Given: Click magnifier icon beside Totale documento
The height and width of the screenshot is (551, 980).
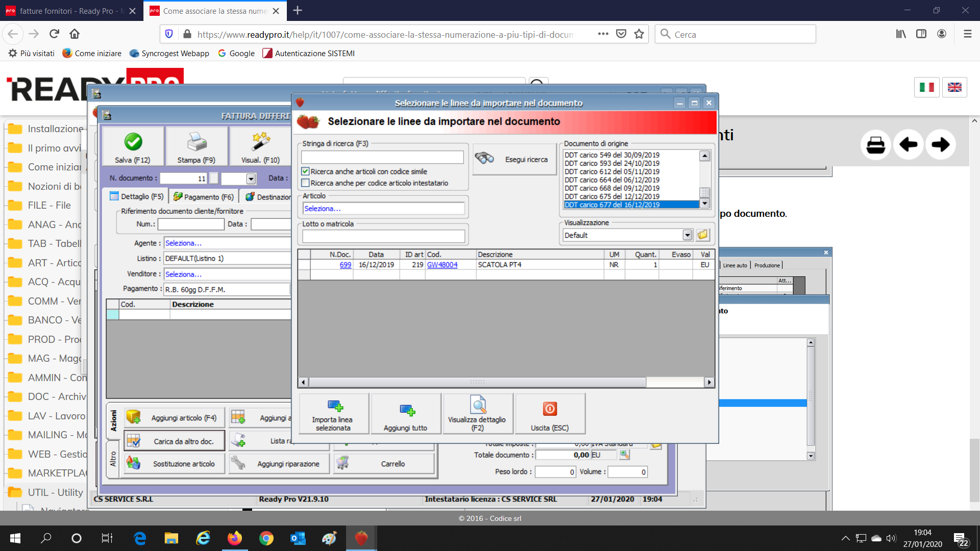Looking at the screenshot, I should [624, 455].
